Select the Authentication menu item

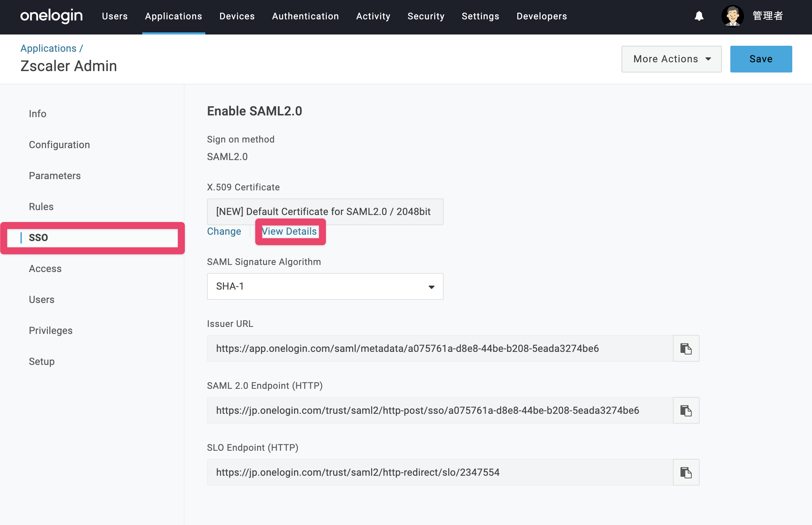point(305,16)
